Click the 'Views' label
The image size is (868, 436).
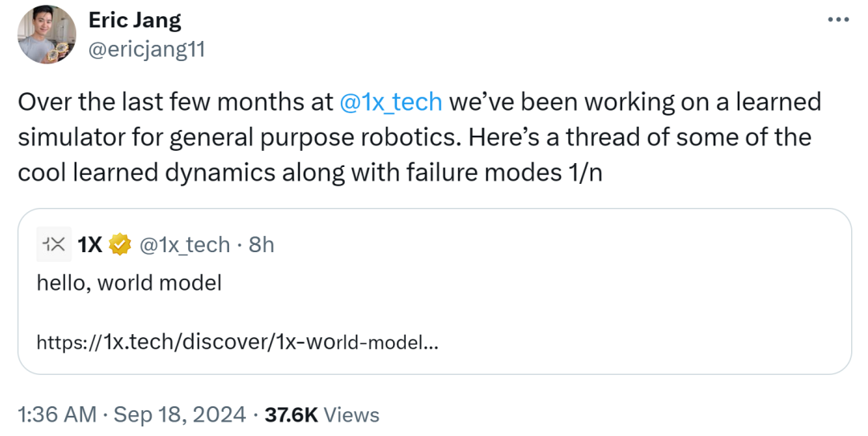352,414
